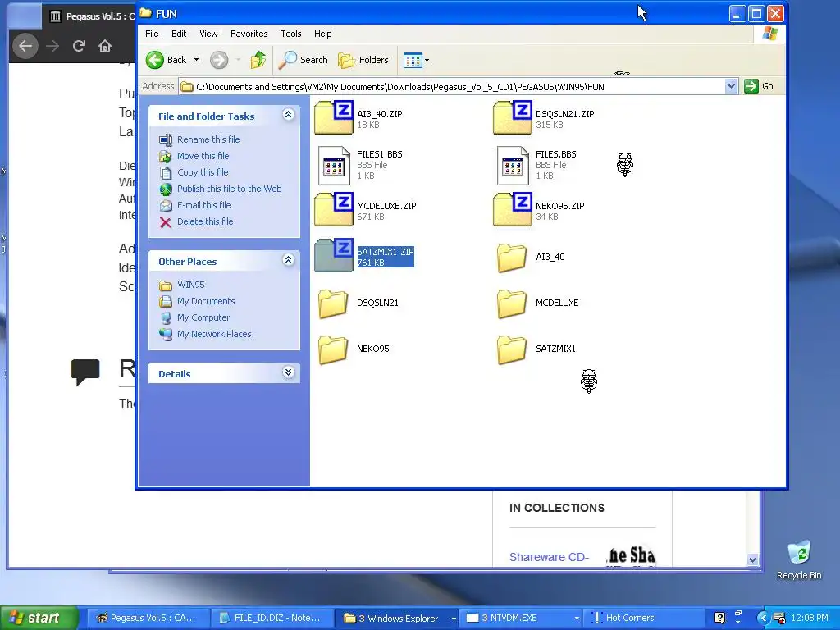Click the 12:08 PM clock
The height and width of the screenshot is (630, 840).
(x=810, y=618)
